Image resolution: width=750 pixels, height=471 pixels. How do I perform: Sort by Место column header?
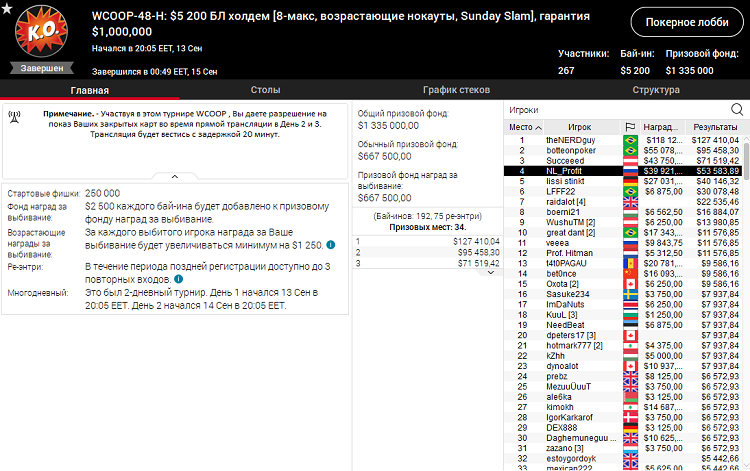tap(521, 128)
